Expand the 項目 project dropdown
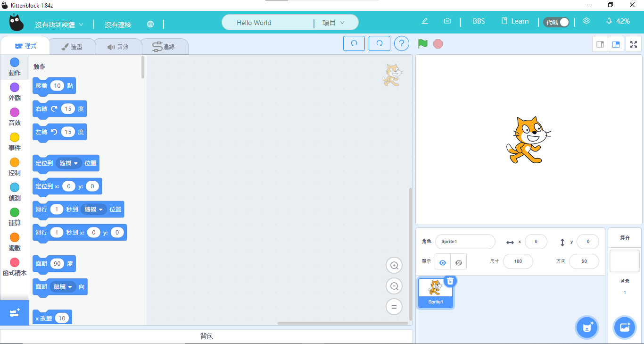 pos(334,23)
